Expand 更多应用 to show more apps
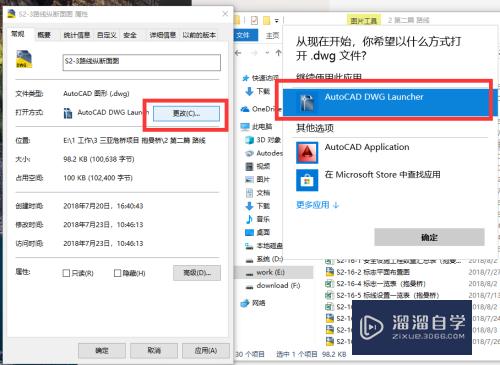500x365 pixels. point(317,205)
